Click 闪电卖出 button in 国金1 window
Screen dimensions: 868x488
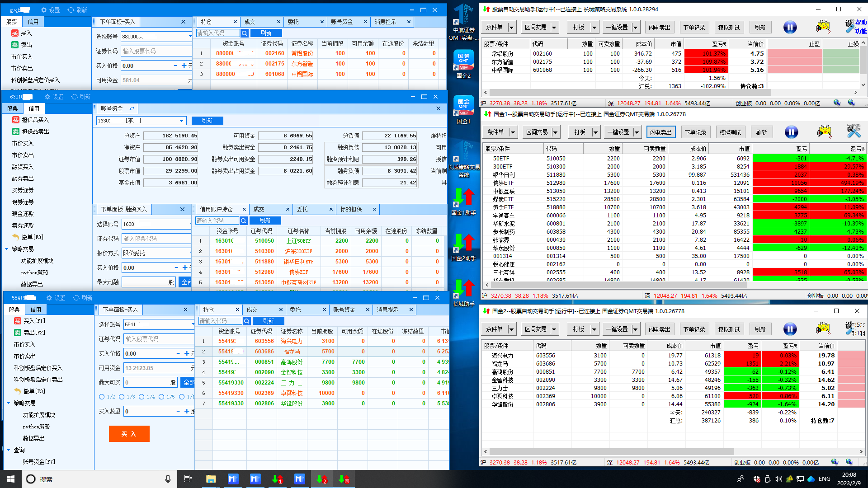660,132
